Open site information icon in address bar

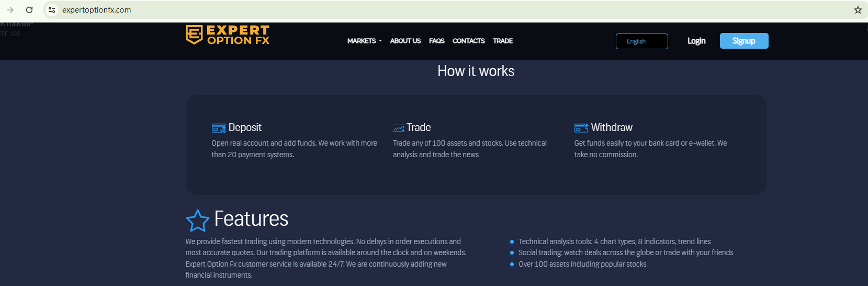[x=52, y=10]
